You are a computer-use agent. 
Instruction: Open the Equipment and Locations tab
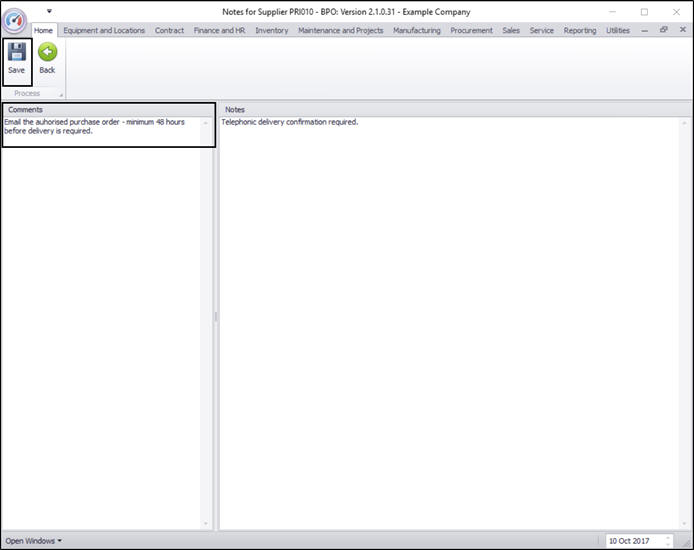pyautogui.click(x=104, y=30)
